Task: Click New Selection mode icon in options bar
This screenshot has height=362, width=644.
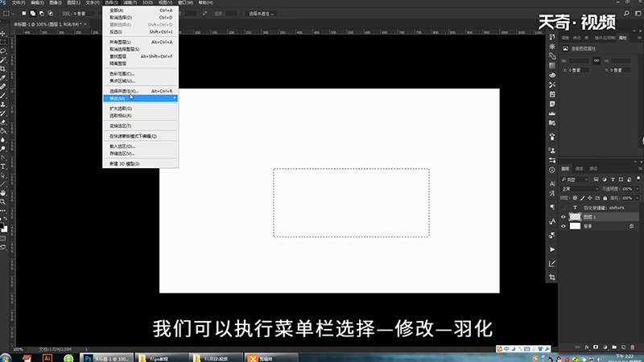Action: (x=24, y=14)
